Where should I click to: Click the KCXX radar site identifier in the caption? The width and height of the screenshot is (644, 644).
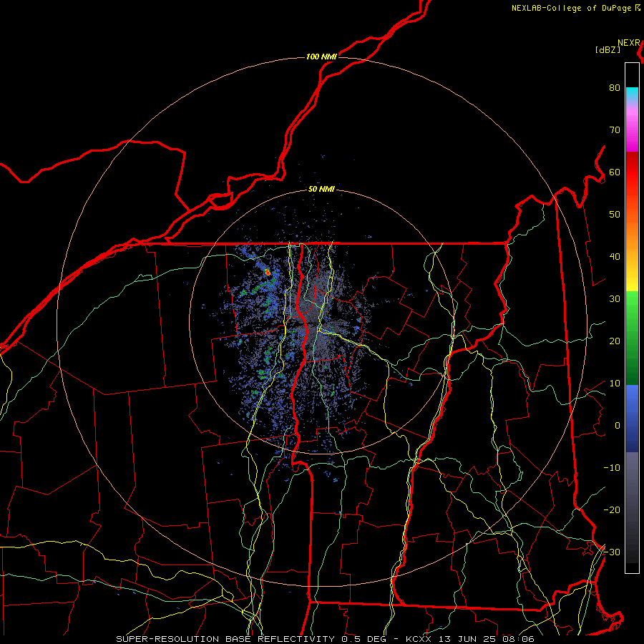[419, 639]
